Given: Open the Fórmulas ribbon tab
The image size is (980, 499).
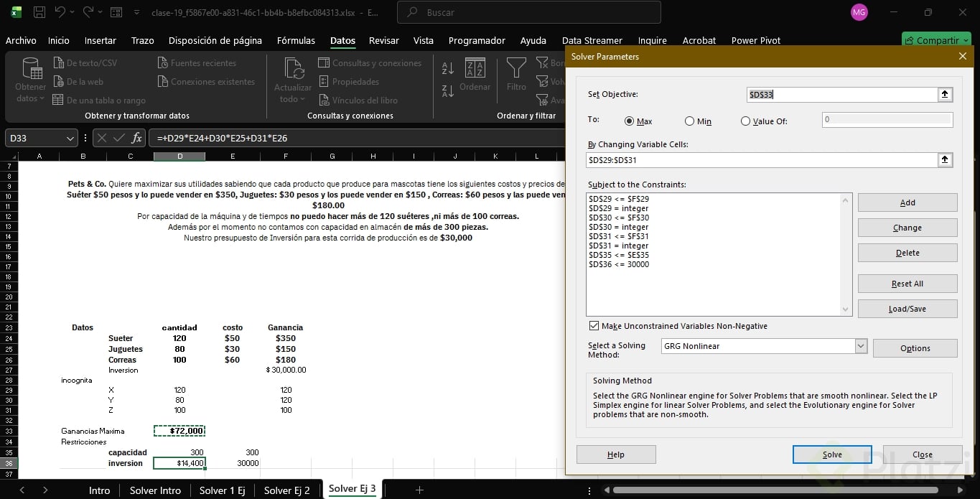Looking at the screenshot, I should [x=296, y=40].
